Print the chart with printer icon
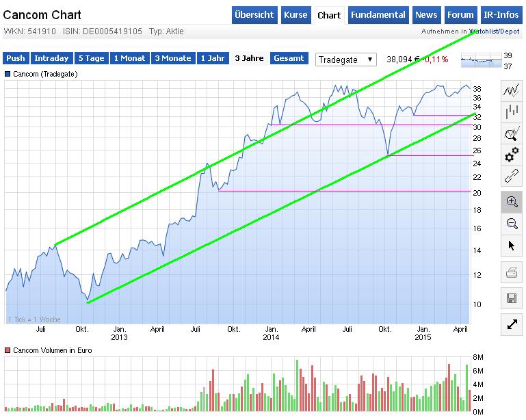Image resolution: width=526 pixels, height=420 pixels. [x=511, y=273]
